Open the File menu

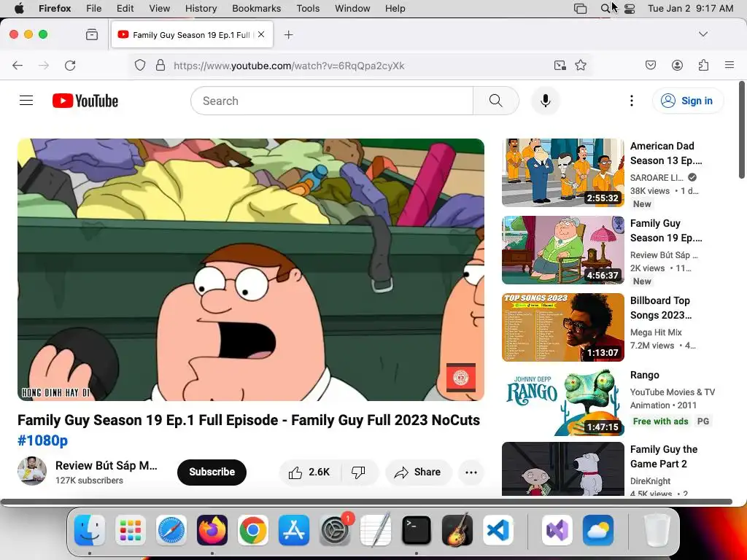[x=93, y=9]
